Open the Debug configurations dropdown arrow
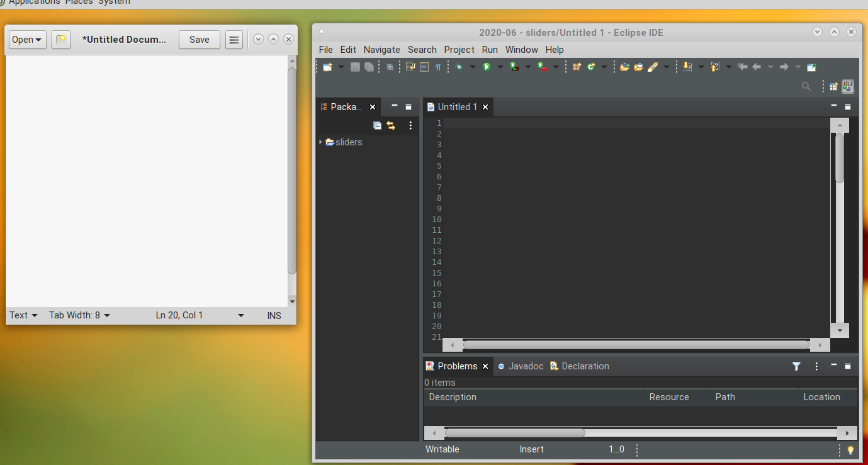The height and width of the screenshot is (465, 868). click(473, 67)
